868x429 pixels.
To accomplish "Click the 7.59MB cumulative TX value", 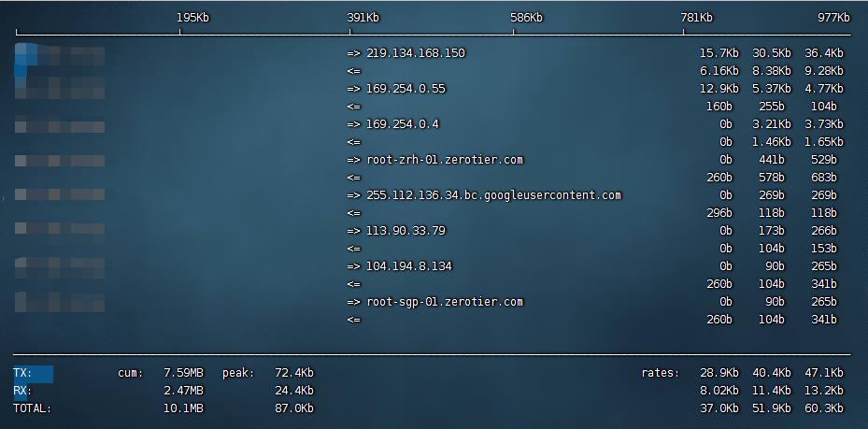I will pyautogui.click(x=184, y=373).
